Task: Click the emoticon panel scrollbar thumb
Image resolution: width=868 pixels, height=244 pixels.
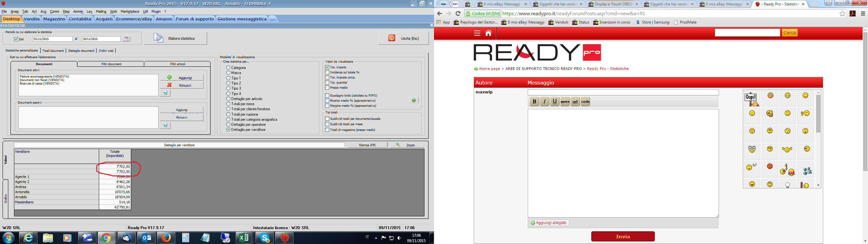Action: coord(818,113)
